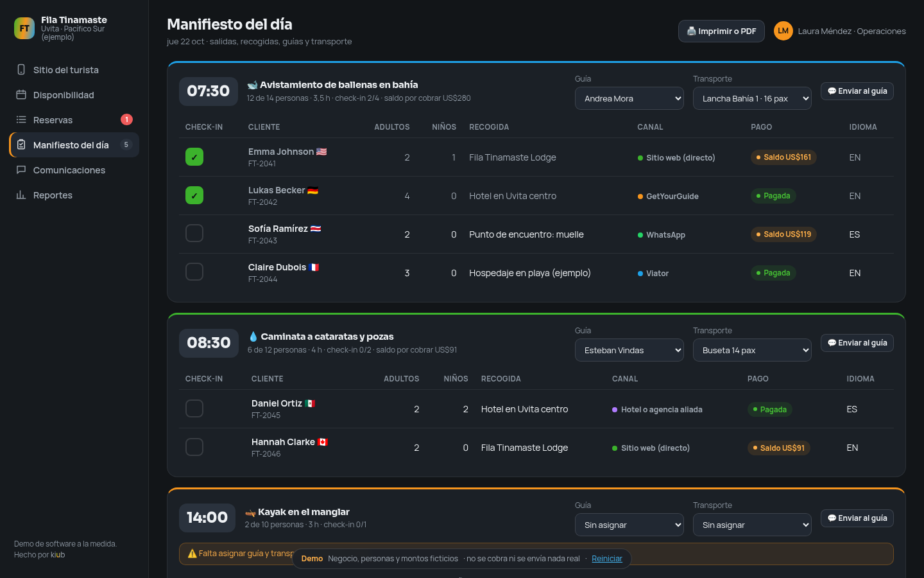Click Hannah Clarke's Saldo US$91 pill
Image resolution: width=924 pixels, height=578 pixels.
click(x=779, y=448)
